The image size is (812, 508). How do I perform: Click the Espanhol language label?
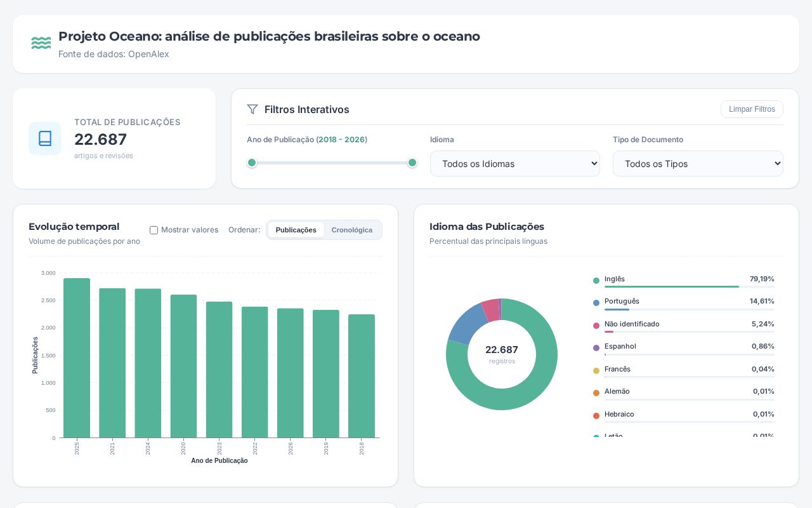620,346
